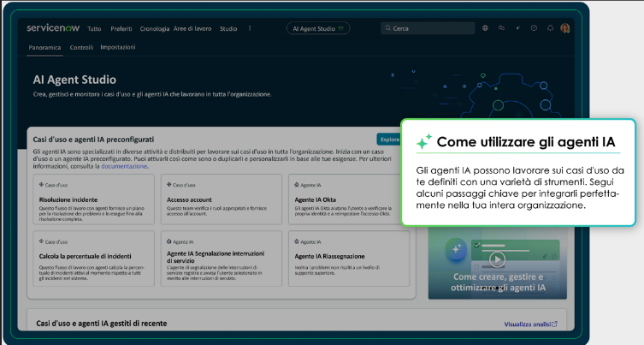
Task: Click the blue sparkle circle on video
Action: coord(457,249)
